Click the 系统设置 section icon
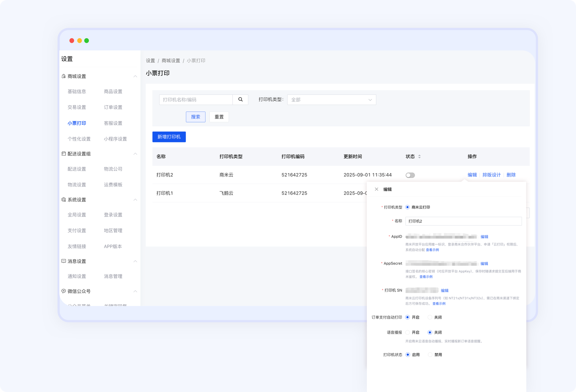Screen dimensions: 576x392 64,200
